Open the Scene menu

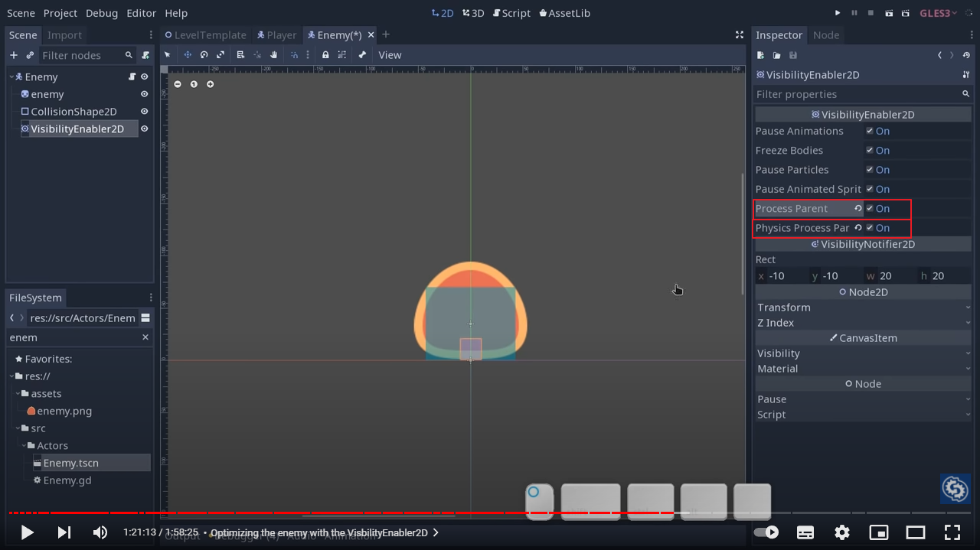coord(21,13)
